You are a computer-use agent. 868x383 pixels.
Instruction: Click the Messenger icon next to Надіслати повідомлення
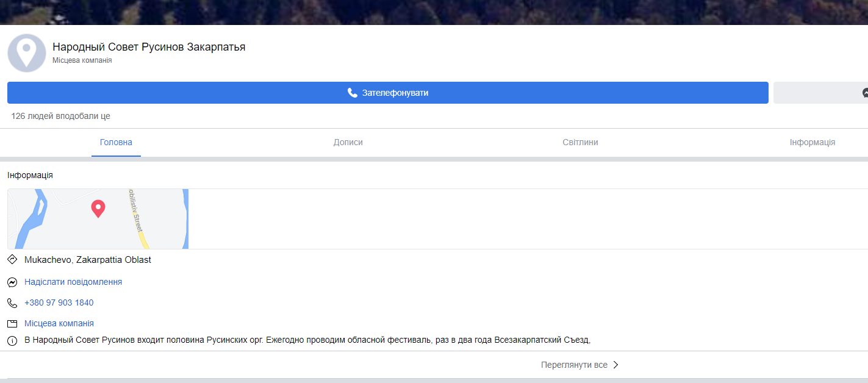click(x=12, y=282)
